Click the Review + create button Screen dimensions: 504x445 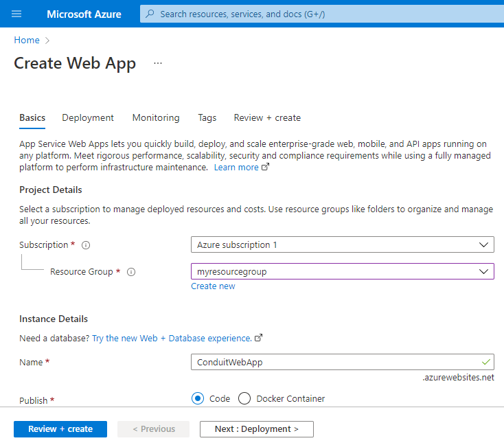[60, 429]
